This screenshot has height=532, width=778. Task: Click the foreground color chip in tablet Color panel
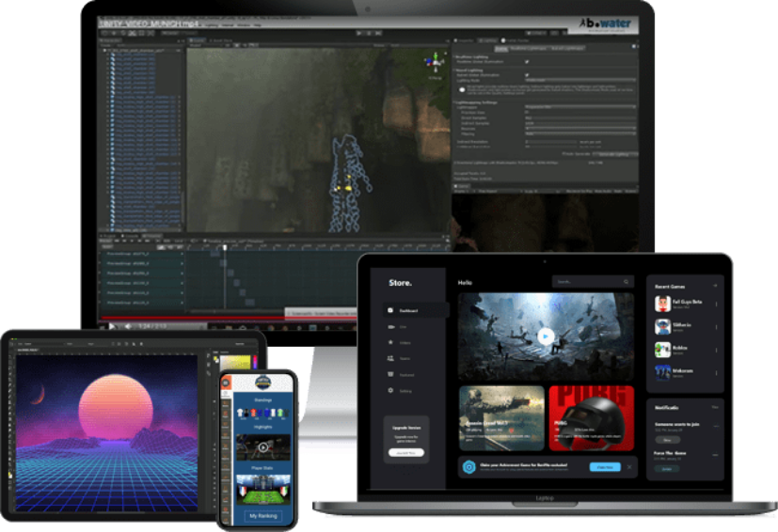click(x=216, y=359)
